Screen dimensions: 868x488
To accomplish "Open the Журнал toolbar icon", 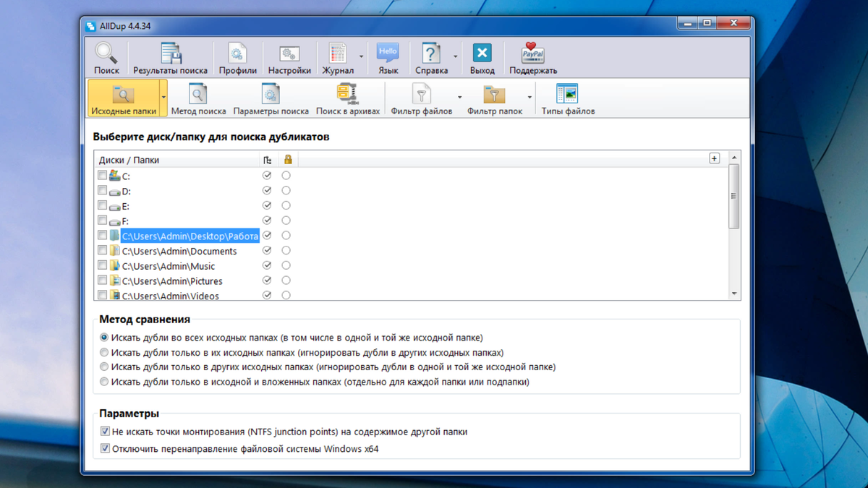I will [x=338, y=53].
